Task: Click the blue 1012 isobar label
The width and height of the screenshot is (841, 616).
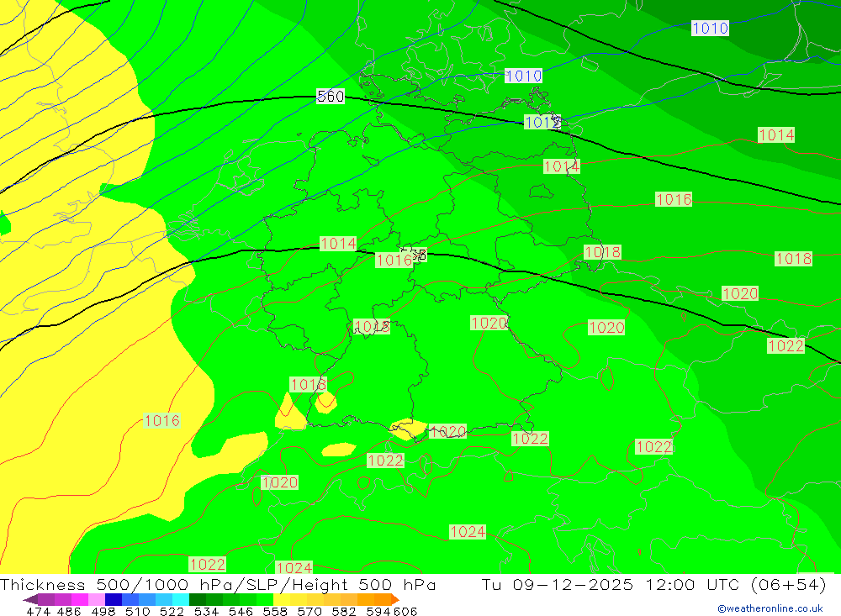Action: tap(542, 122)
